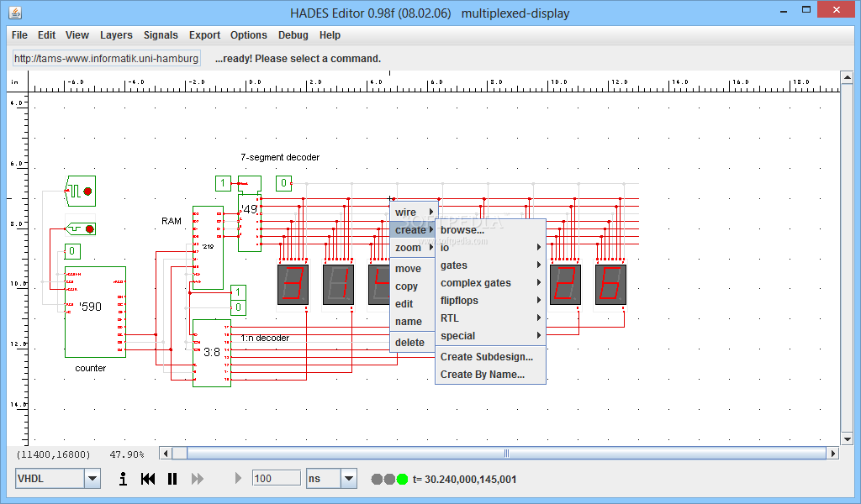
Task: Select browse... in create submenu
Action: [490, 230]
